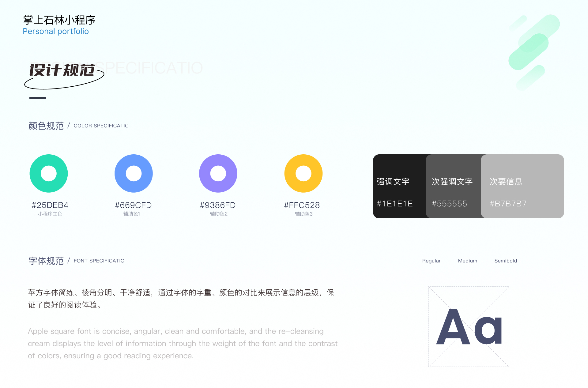Click the 小程序主色 caption
Viewport: 588px width, 388px height.
point(50,214)
